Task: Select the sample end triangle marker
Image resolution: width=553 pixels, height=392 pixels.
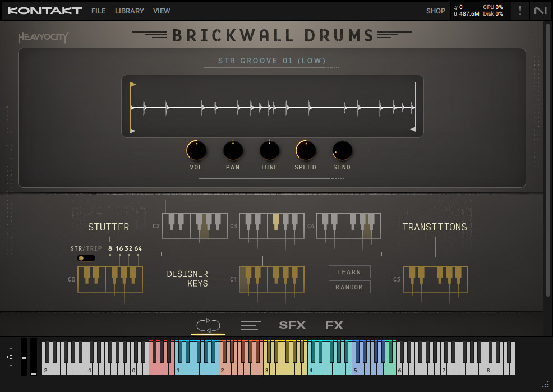Action: (413, 130)
